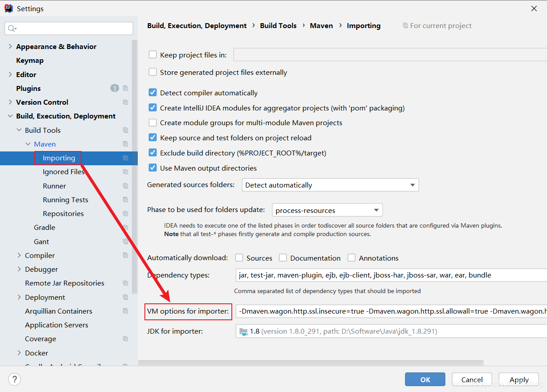Expand the Docker node
547x392 pixels.
pyautogui.click(x=19, y=353)
